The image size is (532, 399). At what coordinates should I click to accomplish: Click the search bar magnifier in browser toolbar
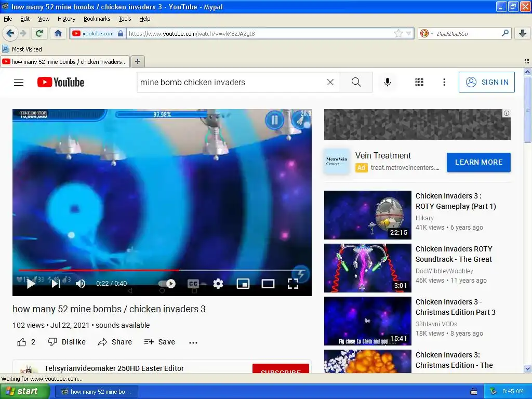[505, 33]
